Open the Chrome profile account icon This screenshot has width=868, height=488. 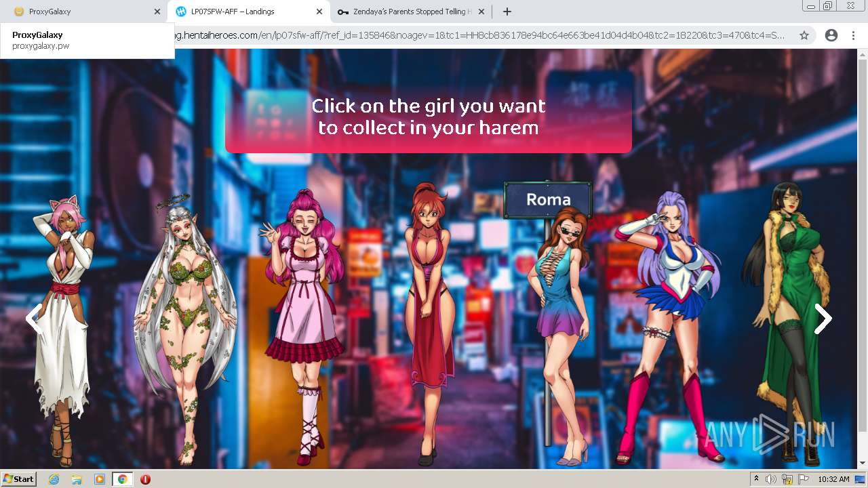[x=831, y=35]
